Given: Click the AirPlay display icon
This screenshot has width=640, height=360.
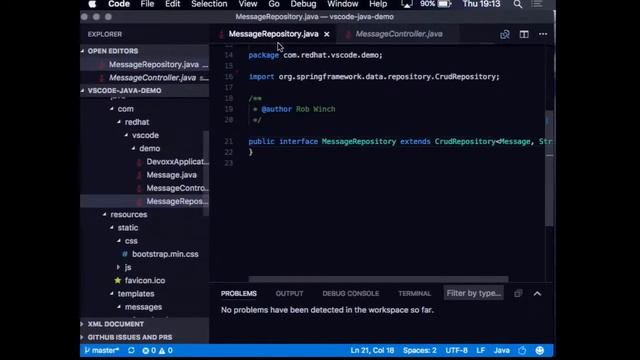Looking at the screenshot, I should point(407,4).
